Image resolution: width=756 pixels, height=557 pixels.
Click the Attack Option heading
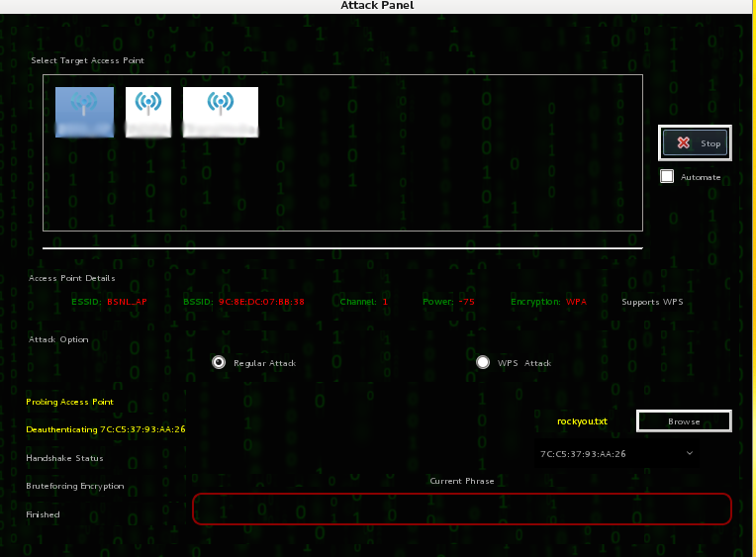(58, 339)
